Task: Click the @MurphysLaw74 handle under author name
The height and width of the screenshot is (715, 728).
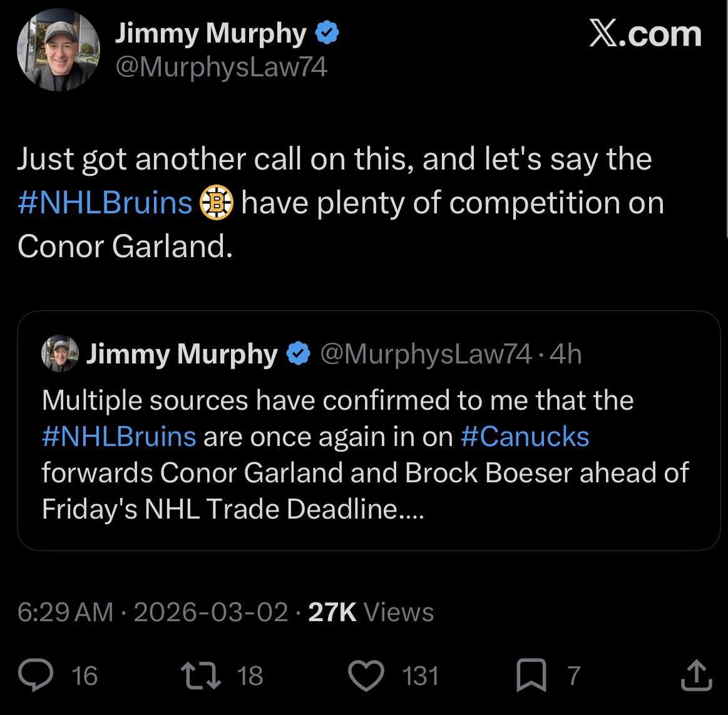Action: click(x=221, y=67)
